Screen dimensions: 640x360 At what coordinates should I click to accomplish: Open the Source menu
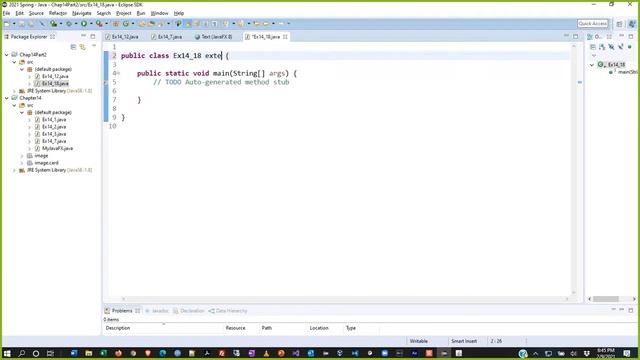36,13
